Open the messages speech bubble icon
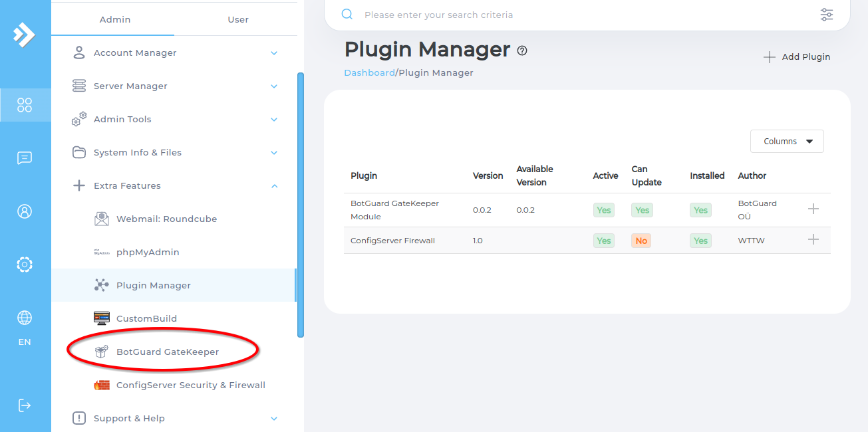This screenshot has height=432, width=868. coord(25,158)
